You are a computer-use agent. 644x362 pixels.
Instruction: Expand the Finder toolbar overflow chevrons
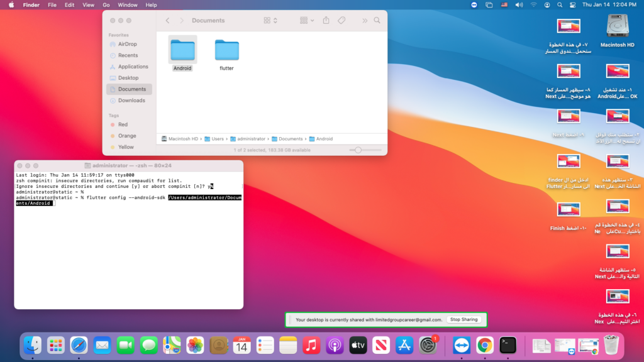click(x=365, y=21)
